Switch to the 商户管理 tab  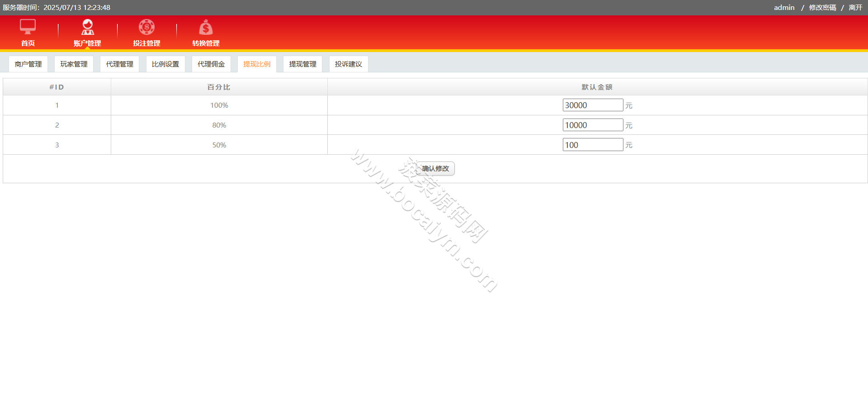pos(28,64)
